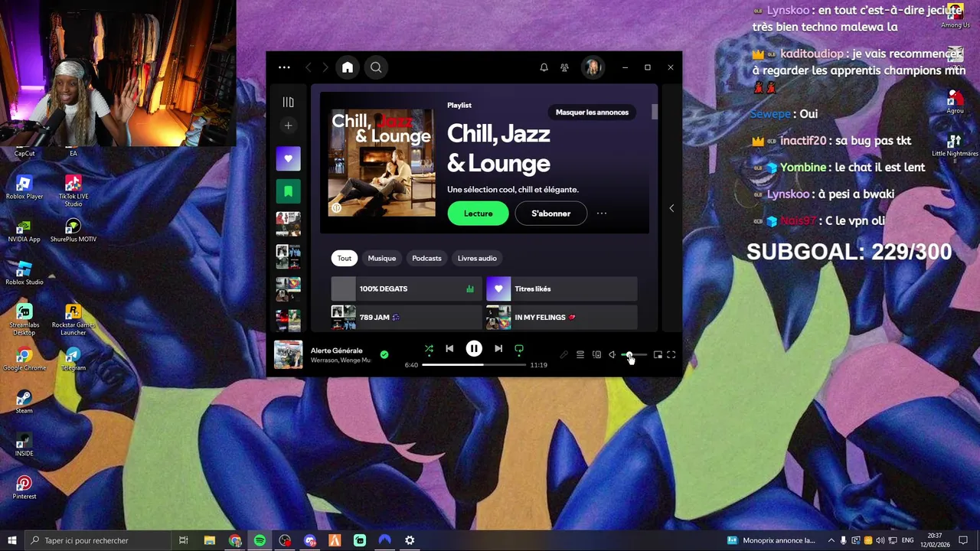
Task: Open the green bookmark Episodes item
Action: (x=288, y=191)
